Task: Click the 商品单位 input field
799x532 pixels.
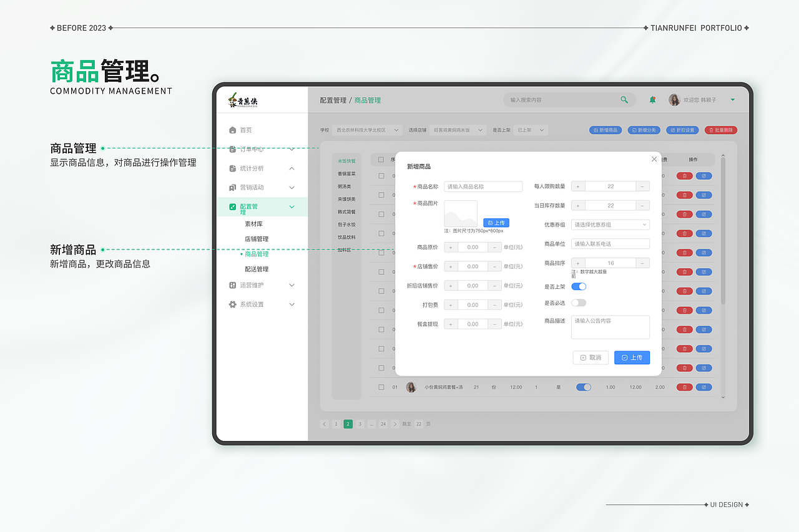Action: pos(610,244)
